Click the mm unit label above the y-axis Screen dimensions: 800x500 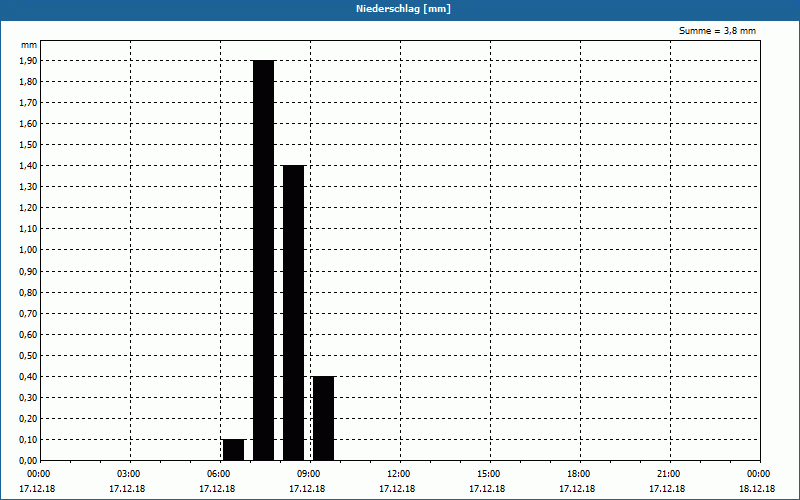tap(29, 45)
